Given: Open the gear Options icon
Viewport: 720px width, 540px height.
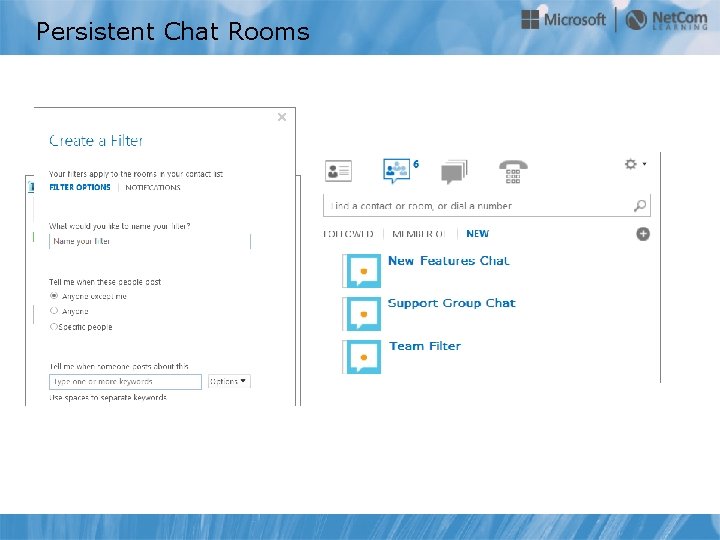Looking at the screenshot, I should (x=630, y=164).
